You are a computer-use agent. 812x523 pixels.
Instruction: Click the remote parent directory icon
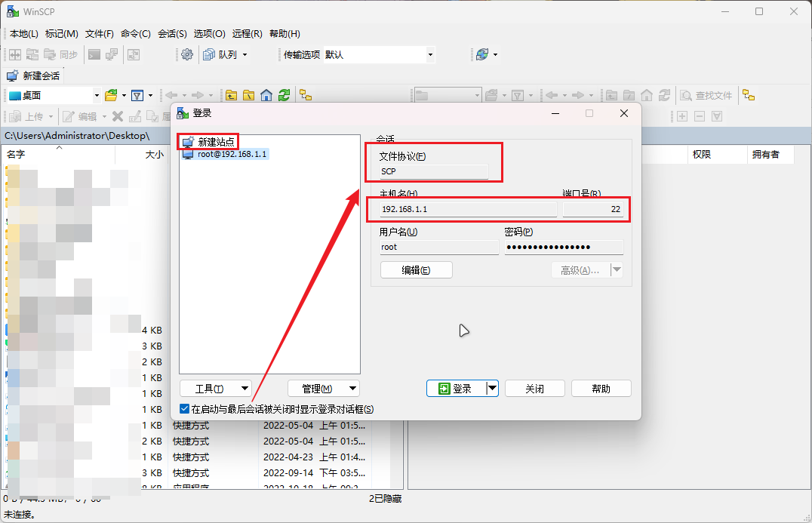coord(611,95)
